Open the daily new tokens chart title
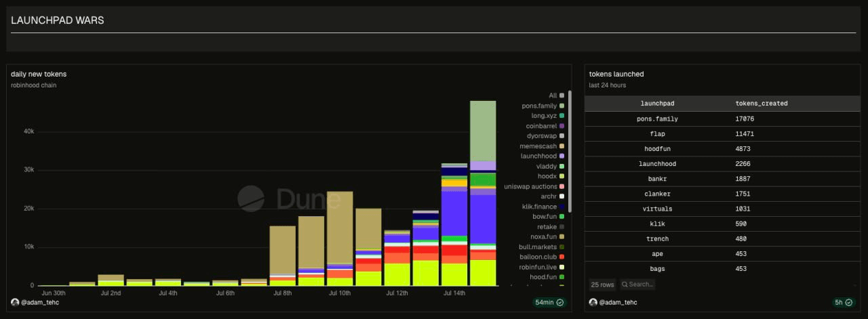The height and width of the screenshot is (319, 868). click(x=39, y=74)
